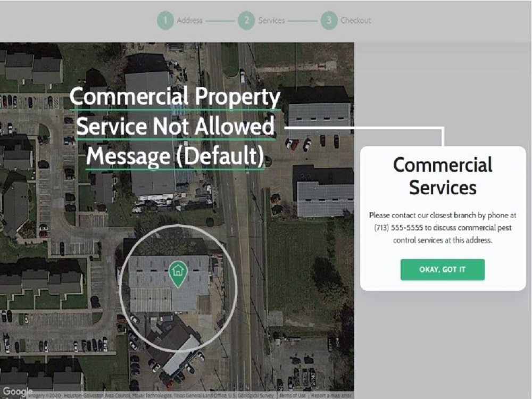Viewport: 532px width, 399px height.
Task: Click the Message (Default) text line
Action: pos(175,156)
